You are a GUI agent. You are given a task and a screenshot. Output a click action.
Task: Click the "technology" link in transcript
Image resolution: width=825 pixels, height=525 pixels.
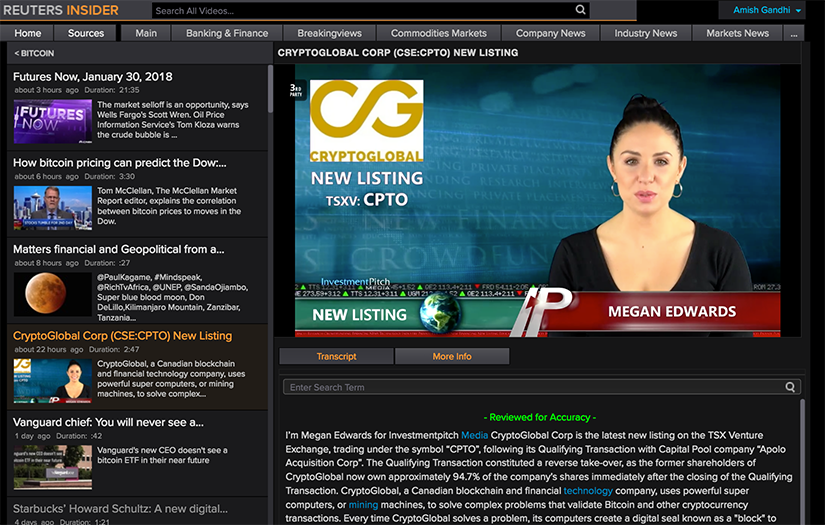click(x=588, y=491)
